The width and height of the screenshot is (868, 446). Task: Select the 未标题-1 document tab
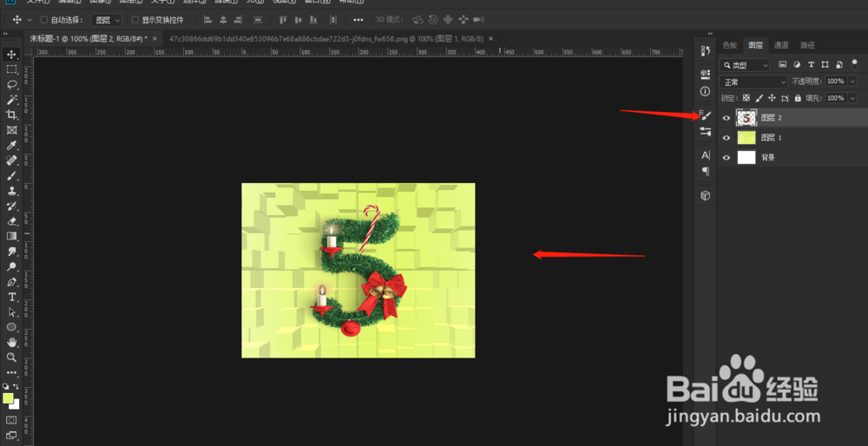tap(89, 39)
